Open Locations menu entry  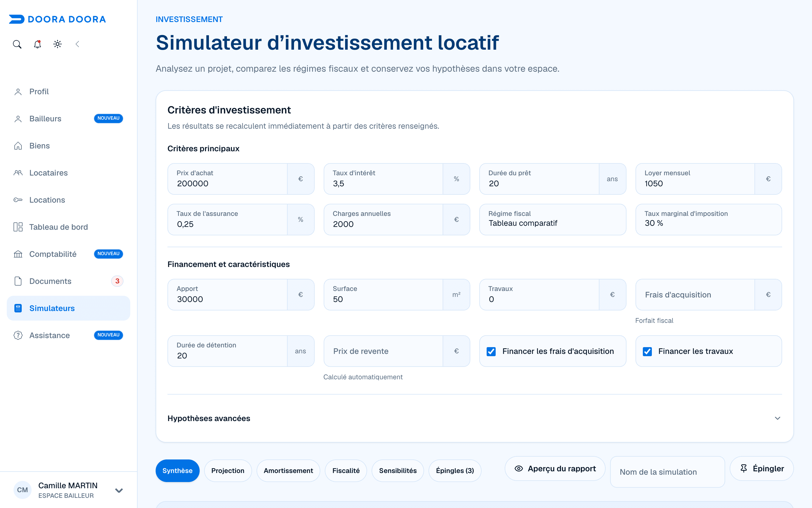69,200
